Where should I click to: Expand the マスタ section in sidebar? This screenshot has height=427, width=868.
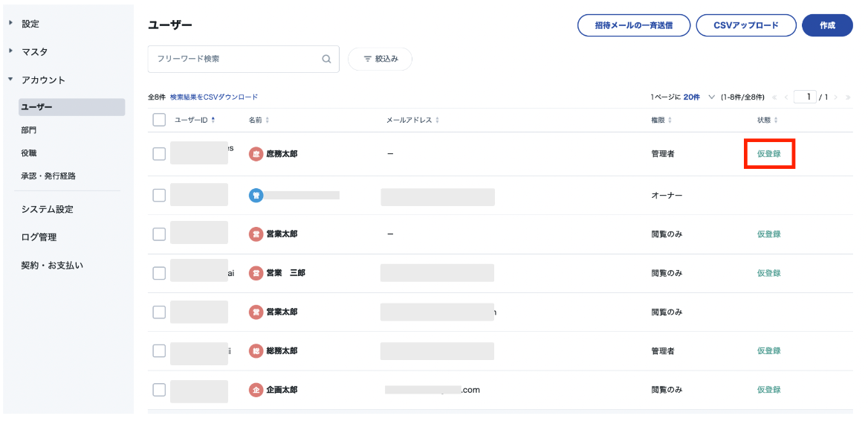[x=10, y=51]
